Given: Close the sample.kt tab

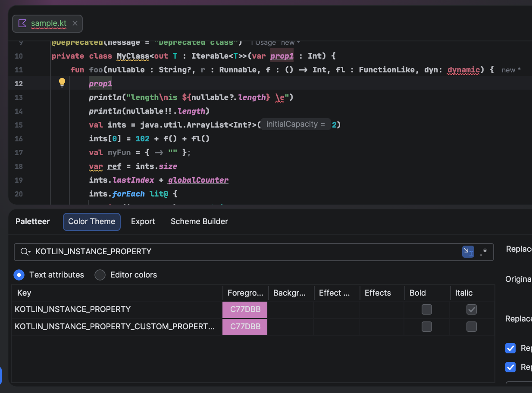Looking at the screenshot, I should (x=75, y=23).
